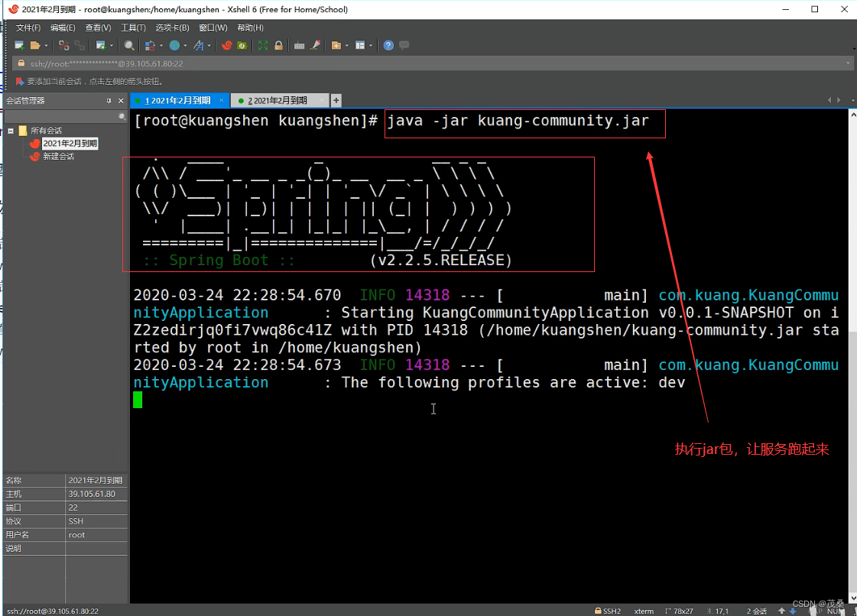
Task: Switch to tab 2 2021年2月到期
Action: click(x=277, y=101)
